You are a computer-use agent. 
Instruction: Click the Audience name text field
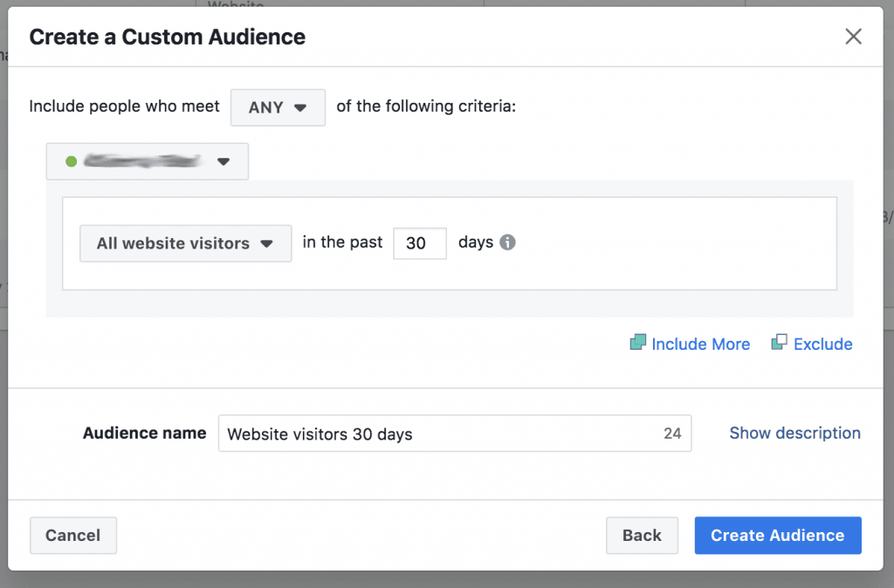(393, 433)
